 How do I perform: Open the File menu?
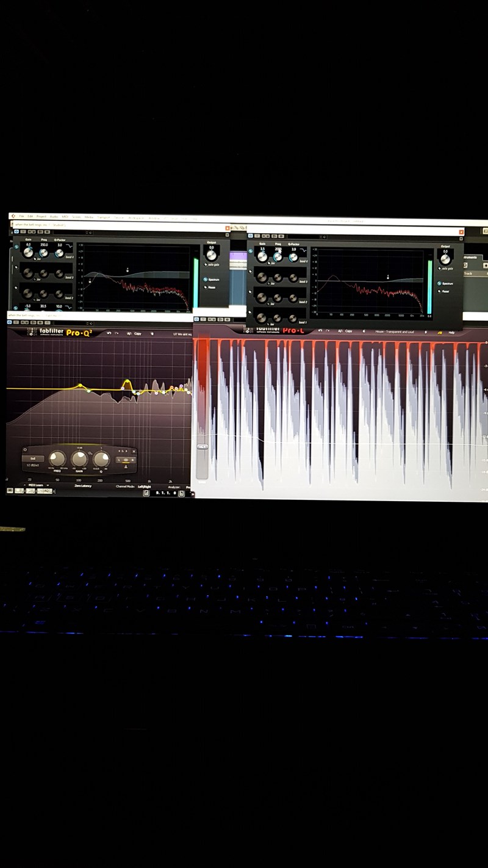(x=21, y=217)
